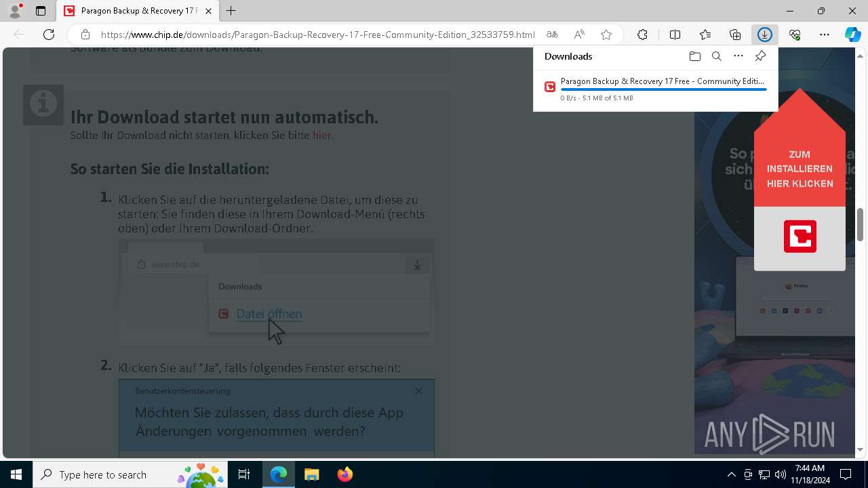
Task: Show hidden system tray icons
Action: point(731,474)
